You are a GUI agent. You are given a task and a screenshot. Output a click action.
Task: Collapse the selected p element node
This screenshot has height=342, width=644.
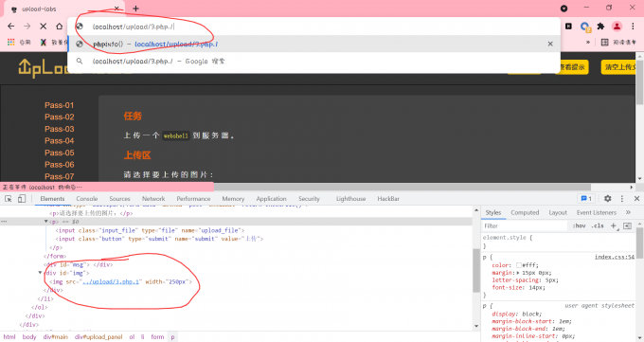coord(46,221)
